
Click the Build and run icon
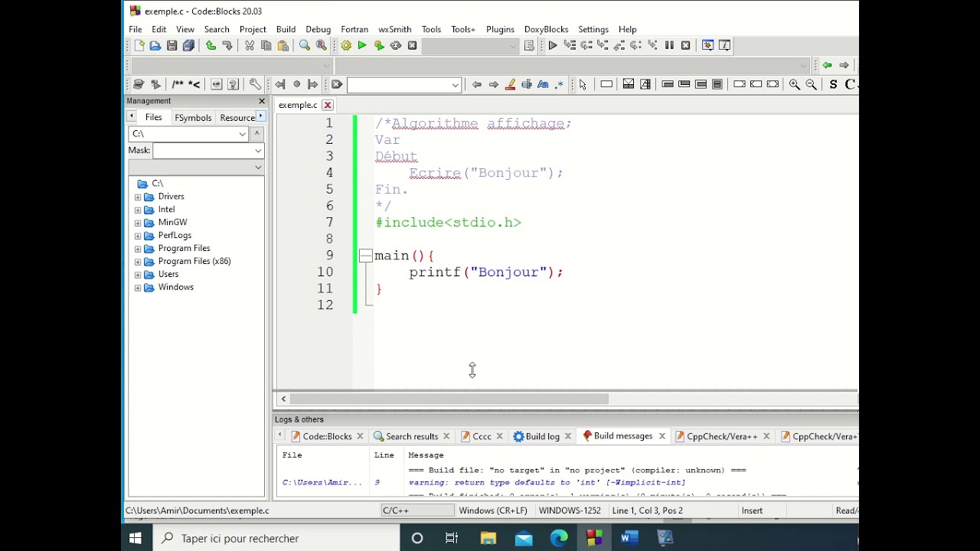click(x=379, y=46)
